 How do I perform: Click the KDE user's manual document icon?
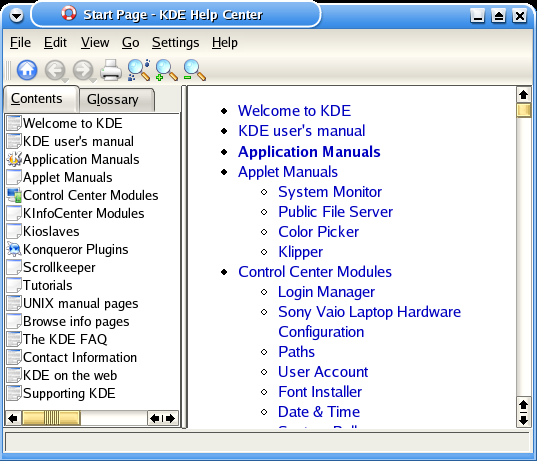click(14, 141)
